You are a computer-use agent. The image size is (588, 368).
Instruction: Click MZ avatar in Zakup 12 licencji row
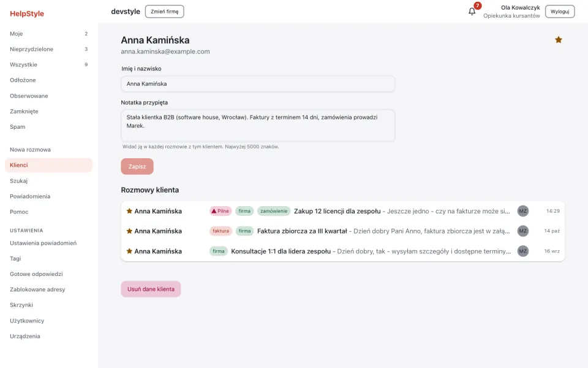coord(522,211)
